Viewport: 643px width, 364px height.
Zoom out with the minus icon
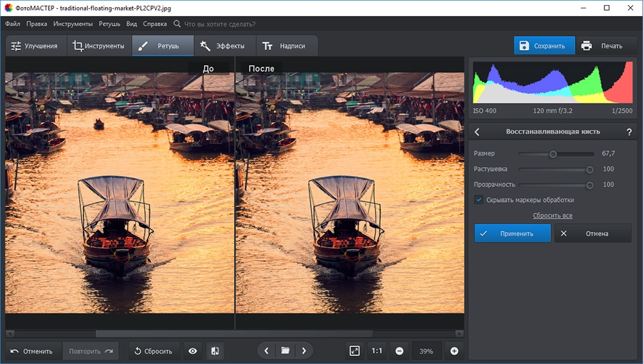399,351
